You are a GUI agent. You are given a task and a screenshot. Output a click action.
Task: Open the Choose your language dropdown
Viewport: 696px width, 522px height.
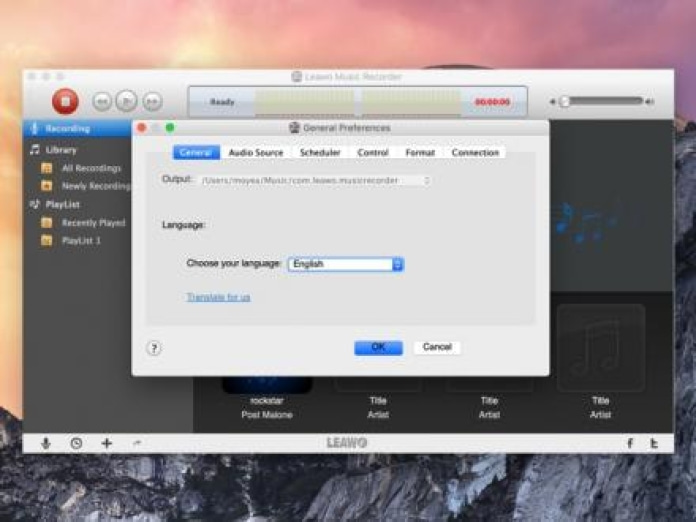click(x=346, y=264)
